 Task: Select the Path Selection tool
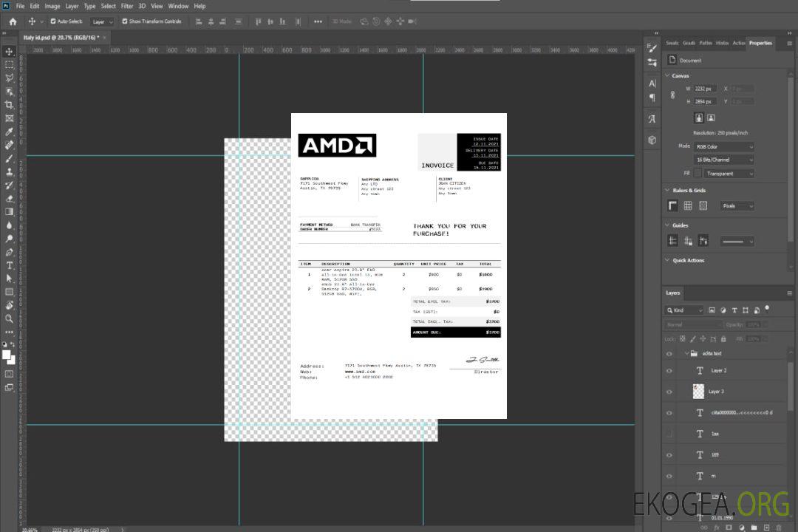9,279
